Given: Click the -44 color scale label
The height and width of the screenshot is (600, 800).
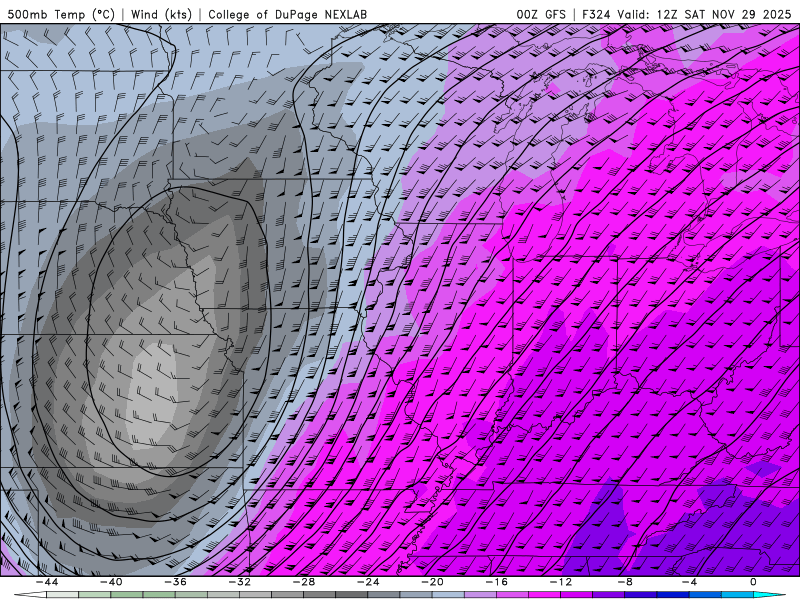Looking at the screenshot, I should point(47,582).
